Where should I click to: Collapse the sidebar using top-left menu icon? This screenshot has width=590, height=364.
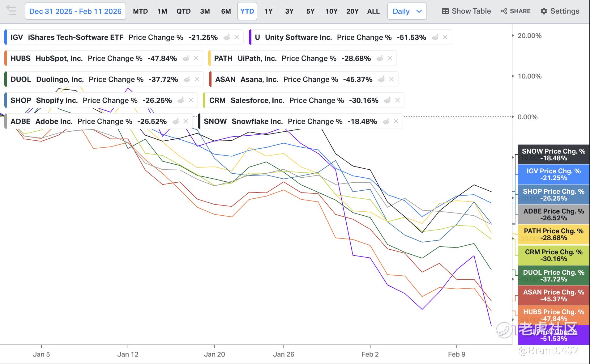(11, 11)
